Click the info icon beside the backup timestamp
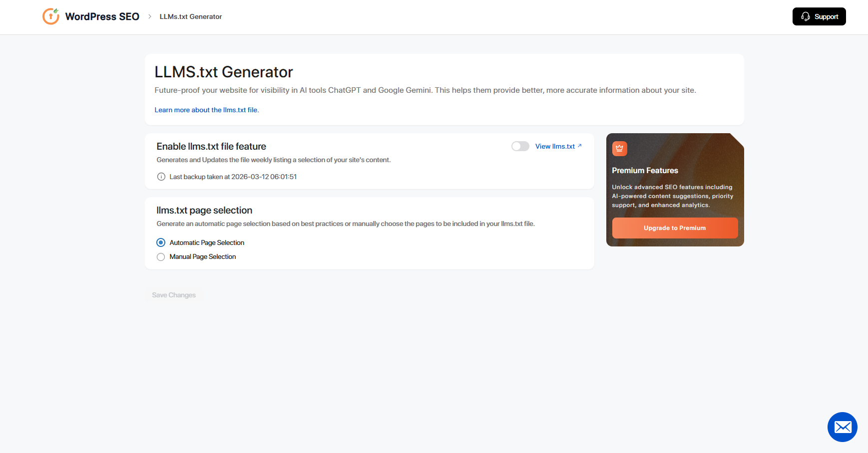The width and height of the screenshot is (868, 453). click(x=161, y=177)
